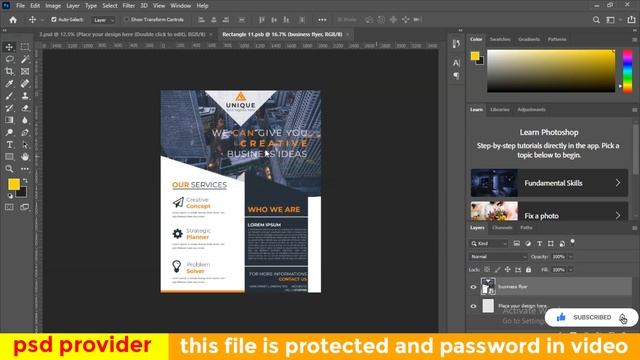Select the History Brush tool
Viewport: 640px width, 360px height.
(9, 108)
